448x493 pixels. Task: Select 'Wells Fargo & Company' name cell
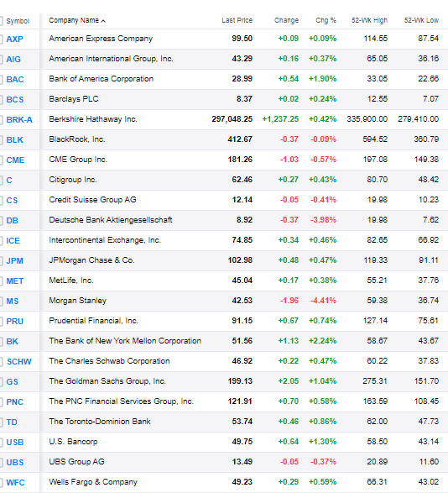[93, 482]
